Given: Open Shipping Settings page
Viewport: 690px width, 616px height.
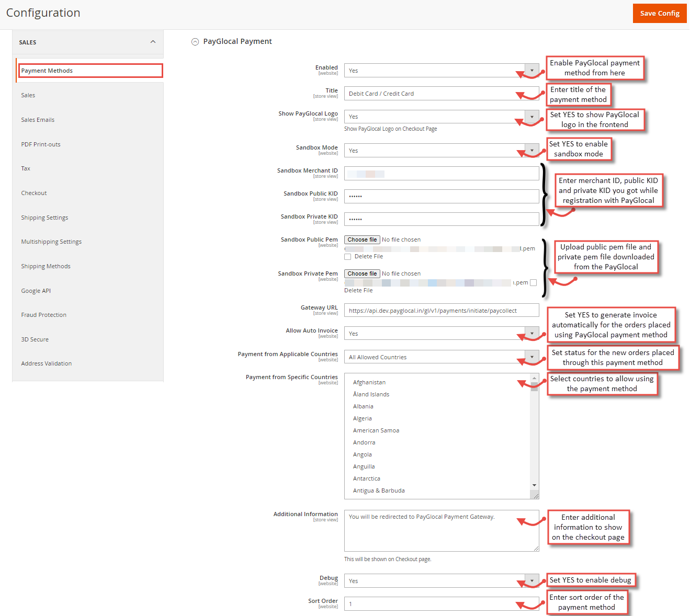Looking at the screenshot, I should (44, 218).
